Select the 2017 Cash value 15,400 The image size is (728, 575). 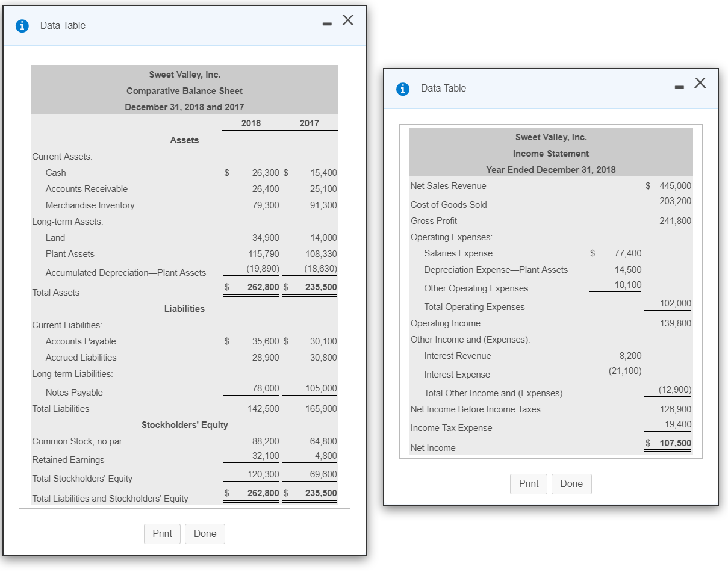(323, 173)
